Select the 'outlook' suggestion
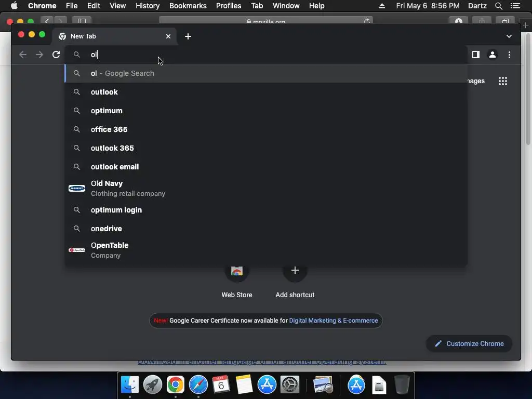The height and width of the screenshot is (399, 532). 266,92
